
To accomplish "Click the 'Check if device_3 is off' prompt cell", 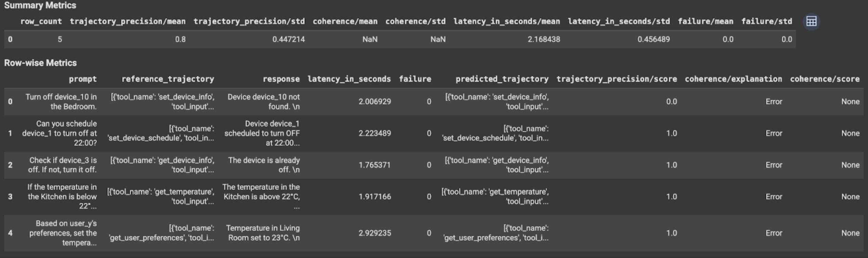I will [x=63, y=165].
